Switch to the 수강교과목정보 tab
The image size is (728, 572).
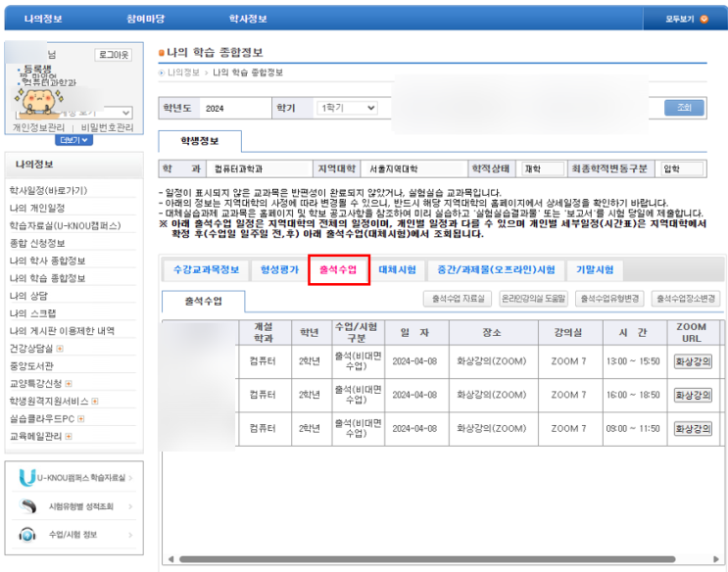tap(206, 270)
